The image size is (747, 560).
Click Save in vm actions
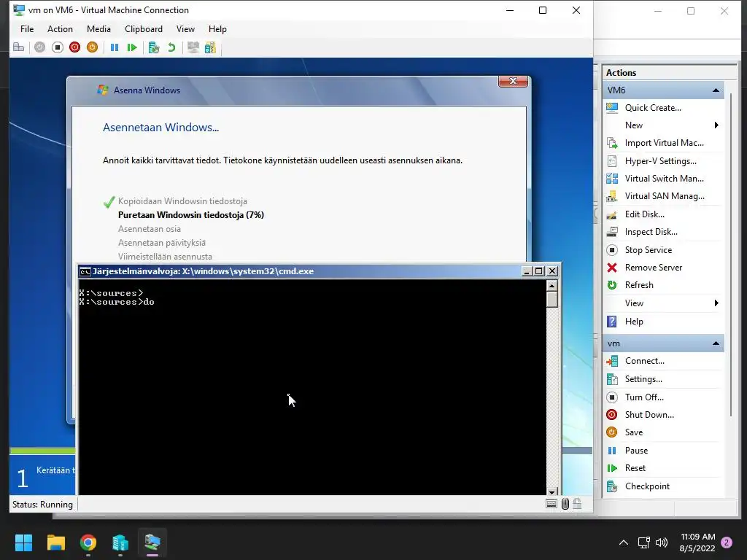click(x=634, y=432)
